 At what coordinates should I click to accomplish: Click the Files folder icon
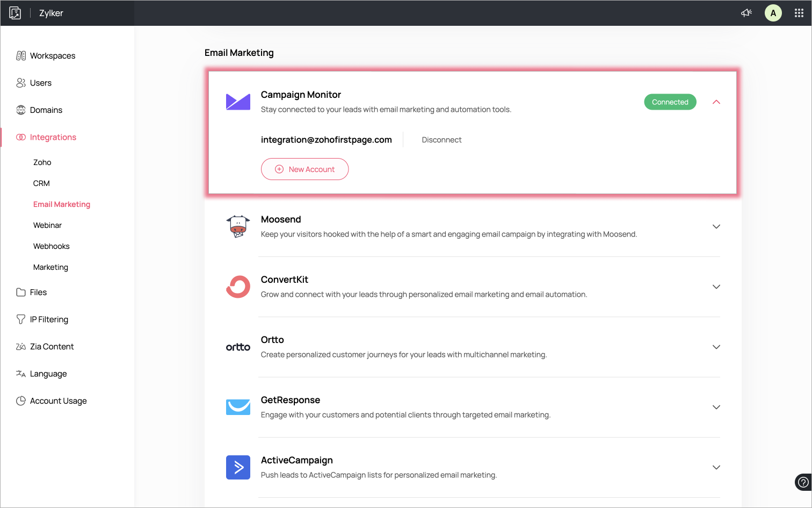tap(21, 292)
